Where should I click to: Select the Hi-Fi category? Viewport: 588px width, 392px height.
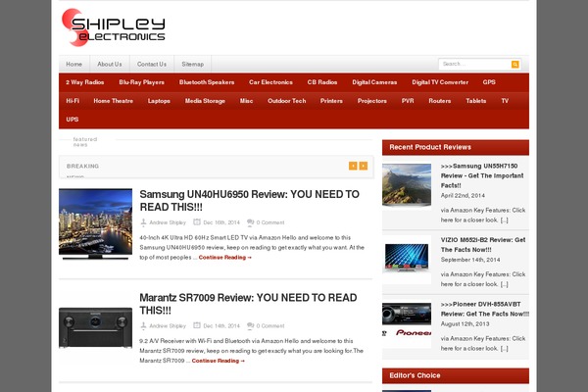[x=73, y=101]
